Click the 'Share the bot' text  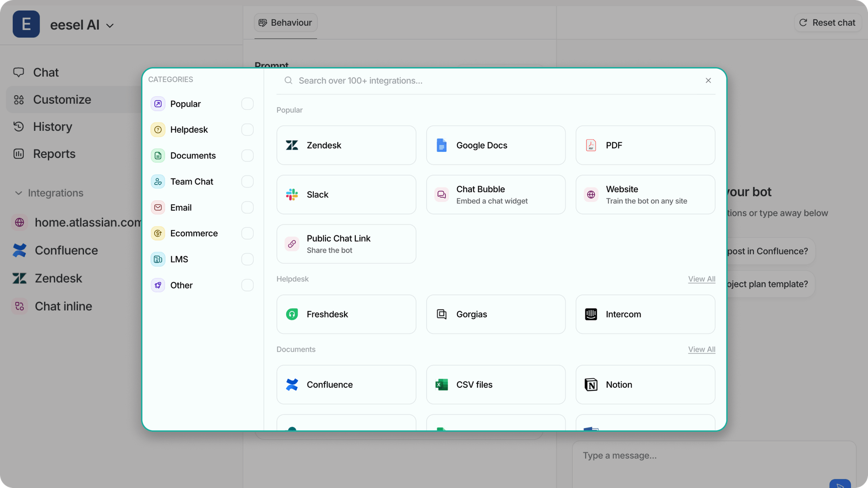(329, 250)
